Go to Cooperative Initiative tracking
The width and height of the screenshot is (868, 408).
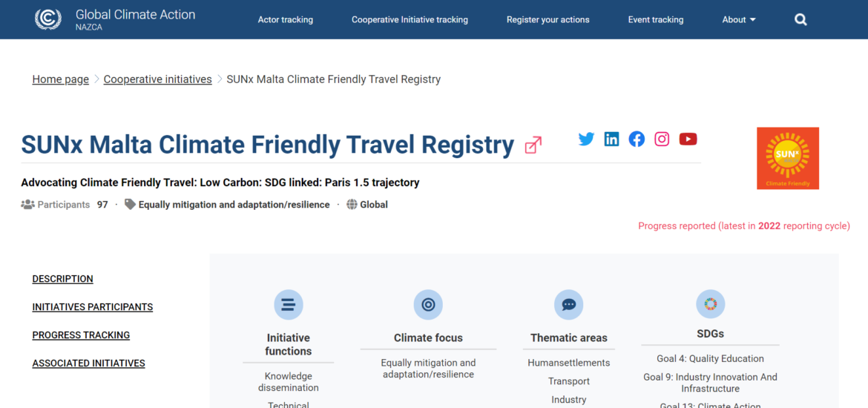[410, 20]
